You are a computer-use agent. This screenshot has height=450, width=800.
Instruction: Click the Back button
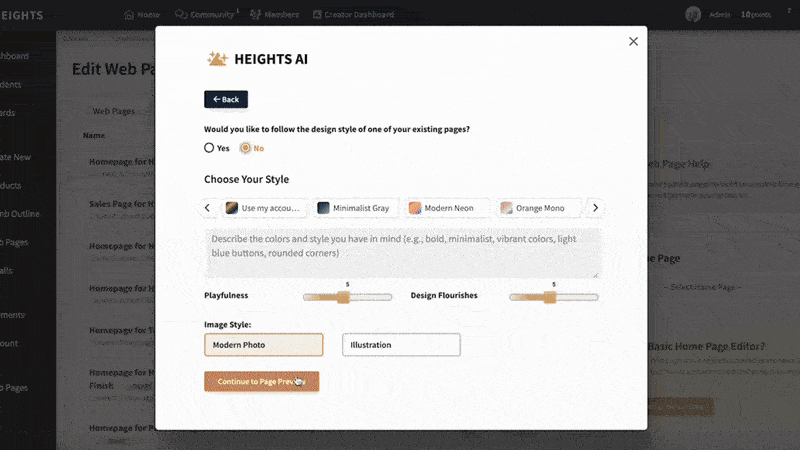226,99
